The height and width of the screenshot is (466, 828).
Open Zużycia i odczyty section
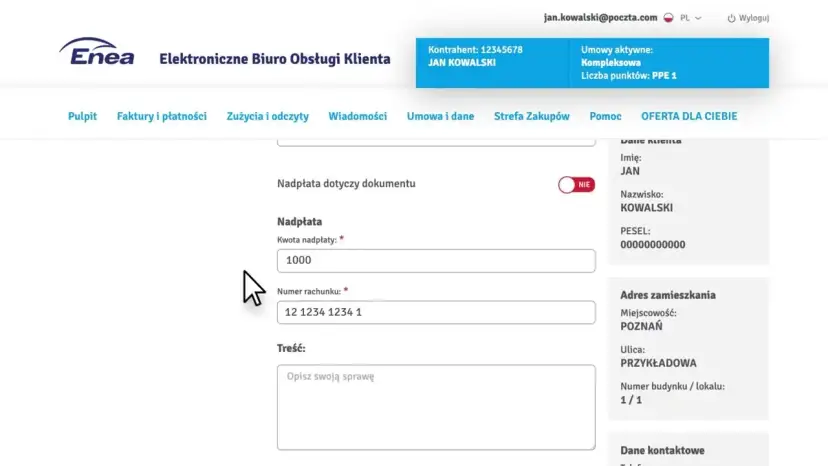[x=267, y=116]
